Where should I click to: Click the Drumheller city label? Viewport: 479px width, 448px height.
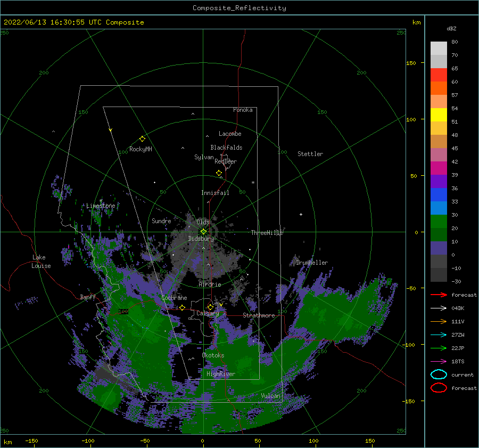click(312, 263)
